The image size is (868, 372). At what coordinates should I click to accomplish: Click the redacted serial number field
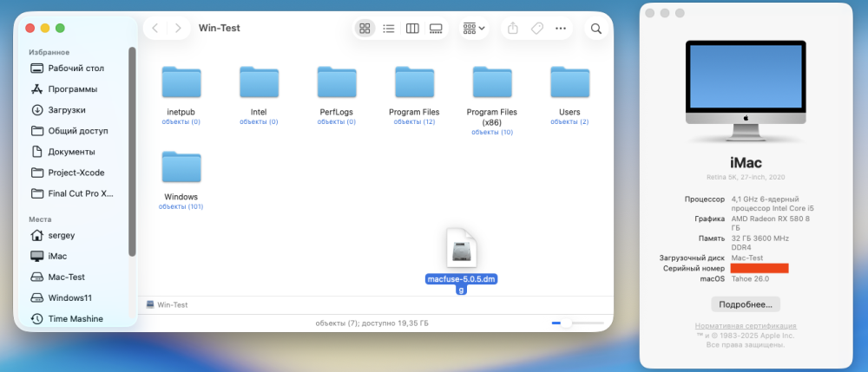click(x=759, y=268)
